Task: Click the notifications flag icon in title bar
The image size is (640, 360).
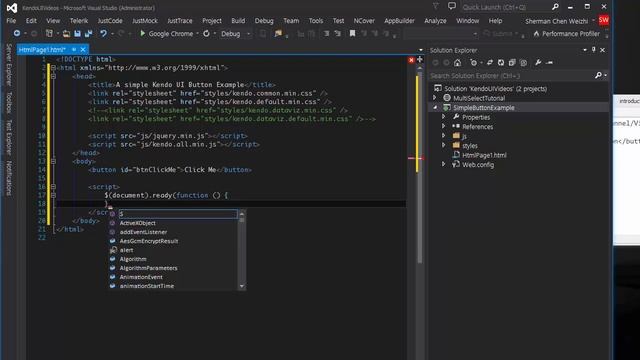Action: pyautogui.click(x=436, y=6)
